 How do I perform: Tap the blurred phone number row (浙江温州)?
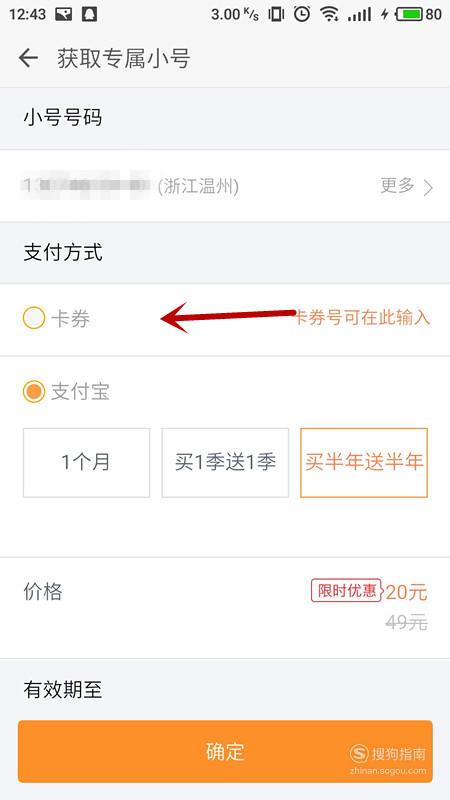click(225, 186)
